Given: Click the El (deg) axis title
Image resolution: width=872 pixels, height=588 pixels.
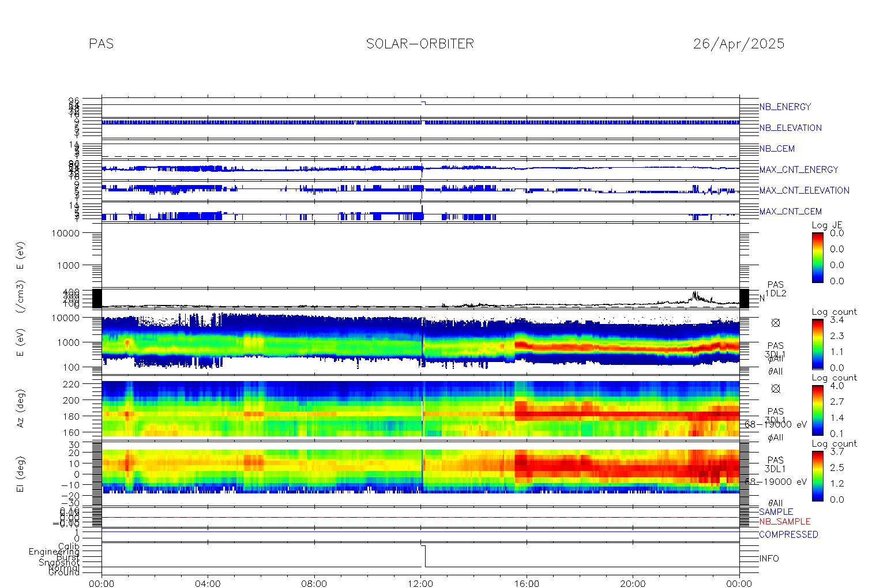Looking at the screenshot, I should click(20, 474).
